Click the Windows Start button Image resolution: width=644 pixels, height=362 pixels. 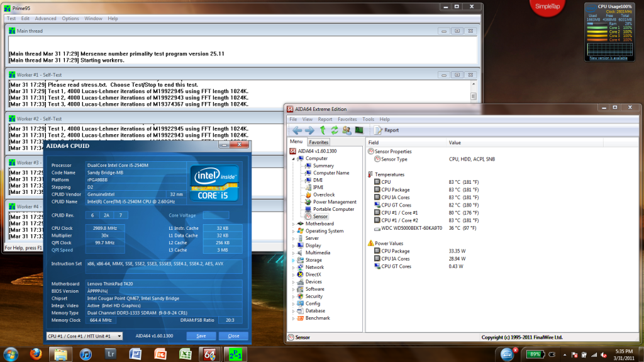tap(10, 354)
